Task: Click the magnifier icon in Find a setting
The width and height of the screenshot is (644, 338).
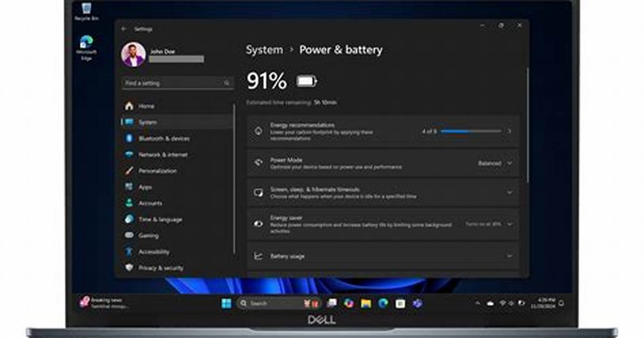Action: click(x=226, y=83)
